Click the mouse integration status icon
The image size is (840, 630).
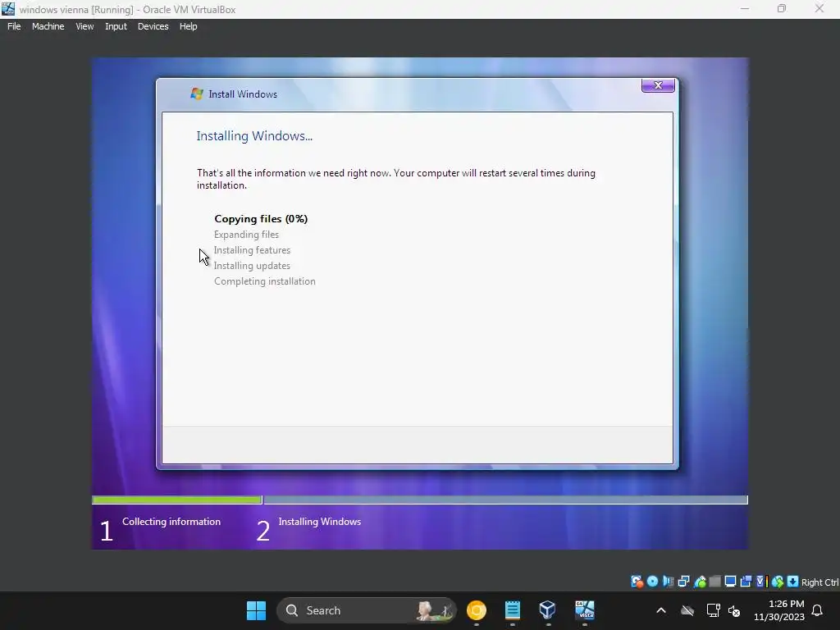click(778, 582)
